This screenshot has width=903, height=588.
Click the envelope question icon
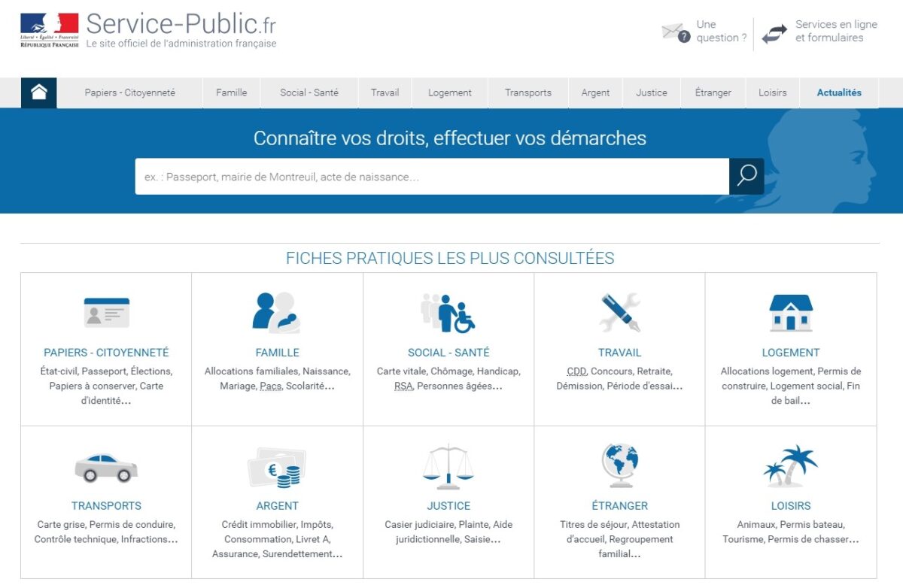(675, 32)
